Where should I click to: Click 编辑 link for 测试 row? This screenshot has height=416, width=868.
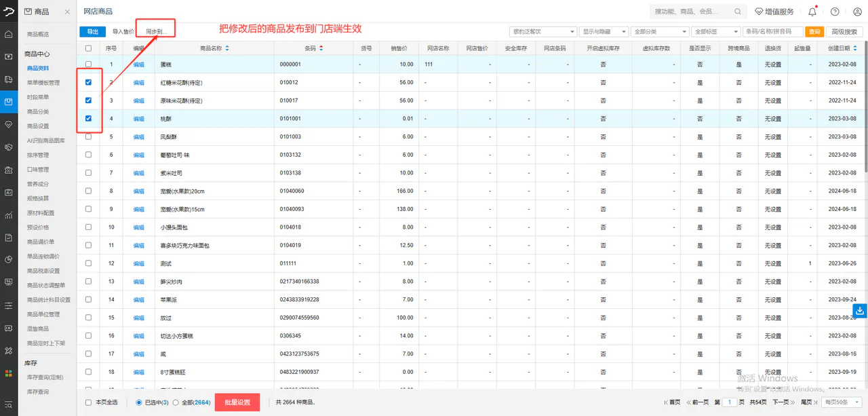click(x=139, y=263)
